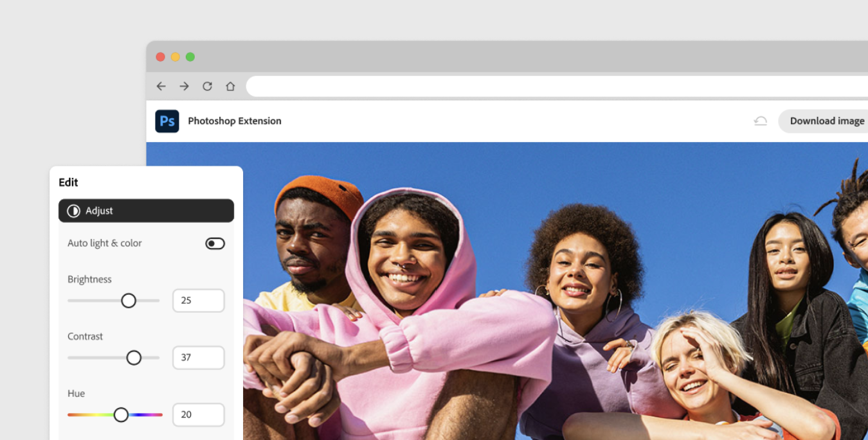Viewport: 868px width, 440px height.
Task: Click the browser address bar
Action: 553,86
